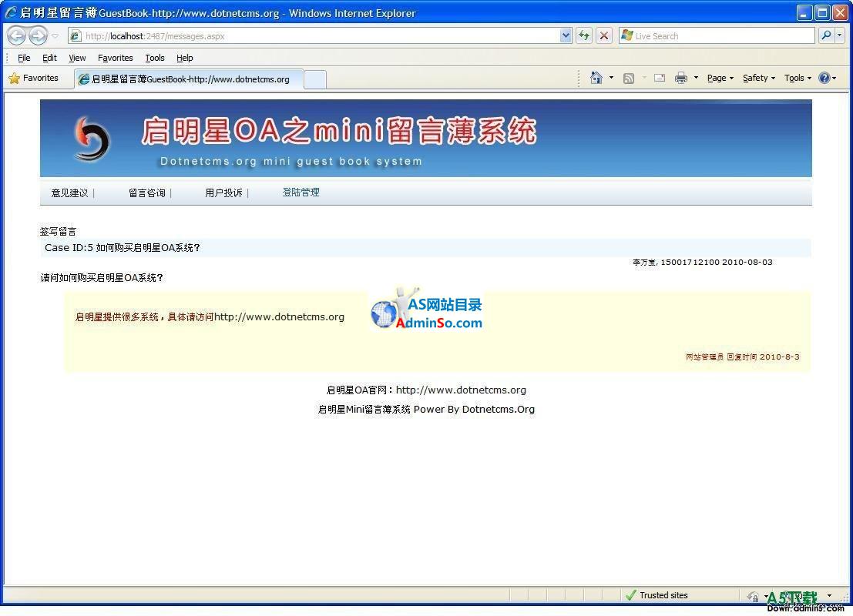
Task: Select the GuestBook browser tab
Action: click(189, 79)
